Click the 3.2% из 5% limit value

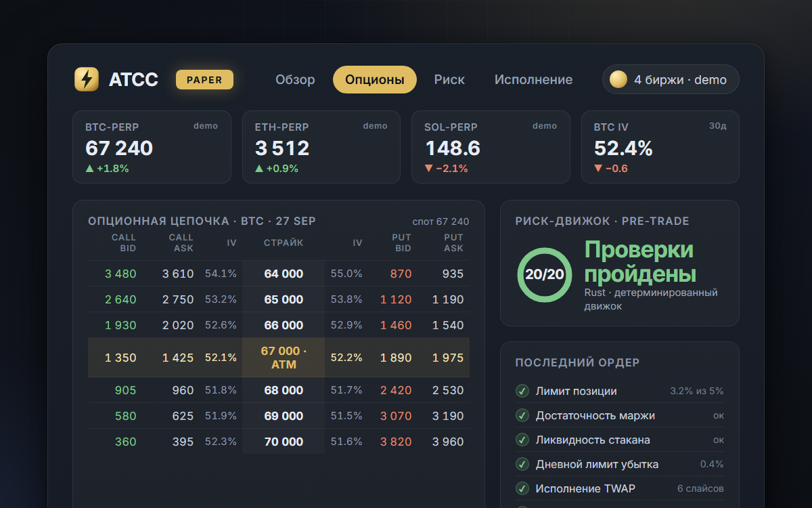point(696,391)
